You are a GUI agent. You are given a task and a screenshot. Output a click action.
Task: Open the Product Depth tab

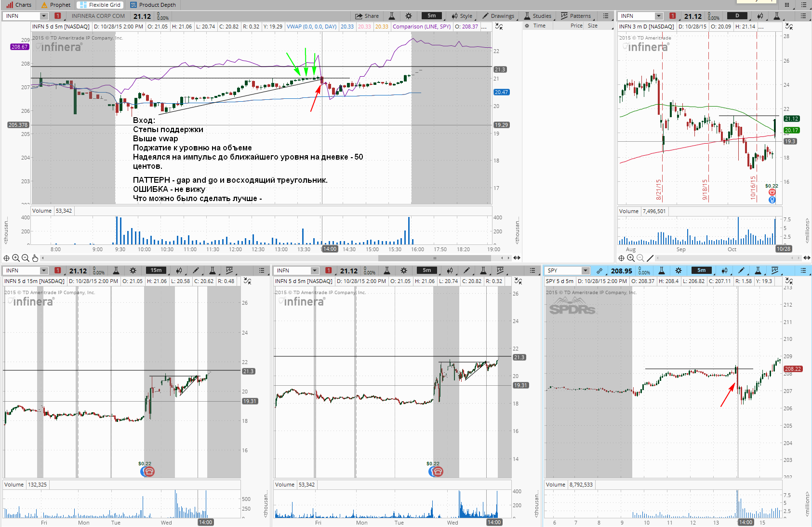[153, 5]
